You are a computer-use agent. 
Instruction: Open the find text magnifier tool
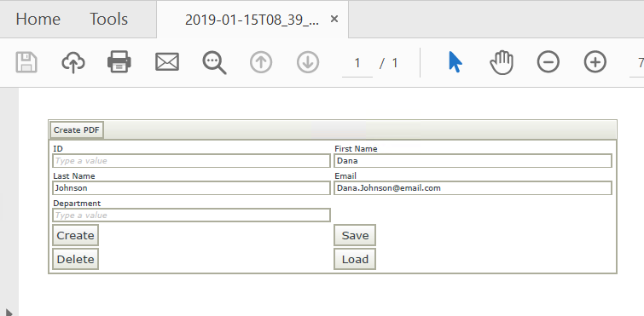click(x=214, y=63)
